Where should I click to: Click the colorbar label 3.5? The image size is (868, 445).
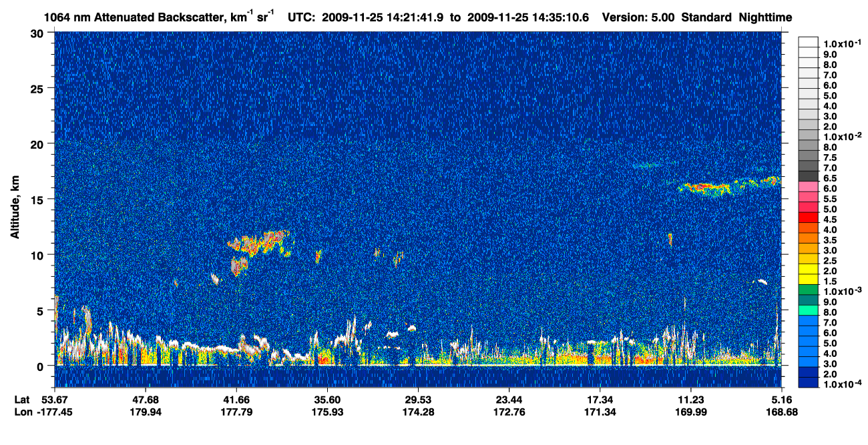tap(830, 240)
